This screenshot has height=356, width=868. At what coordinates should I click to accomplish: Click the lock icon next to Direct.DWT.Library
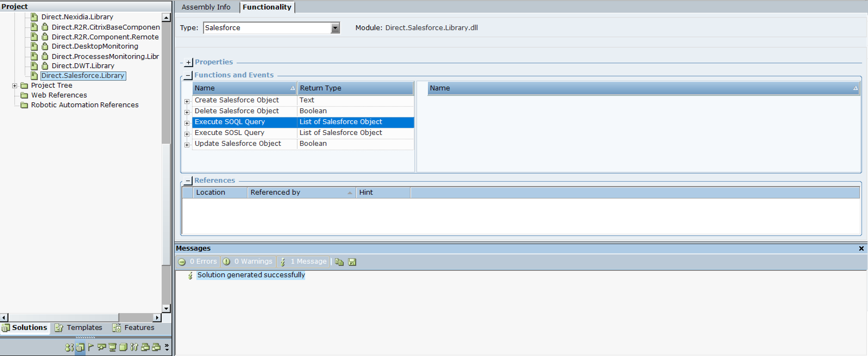tap(45, 66)
